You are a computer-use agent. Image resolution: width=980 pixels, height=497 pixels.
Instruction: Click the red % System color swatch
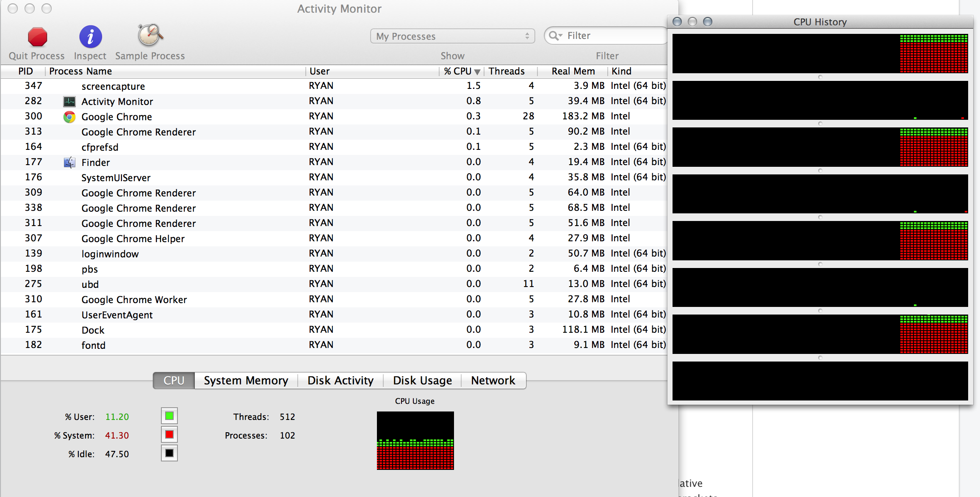click(x=169, y=435)
